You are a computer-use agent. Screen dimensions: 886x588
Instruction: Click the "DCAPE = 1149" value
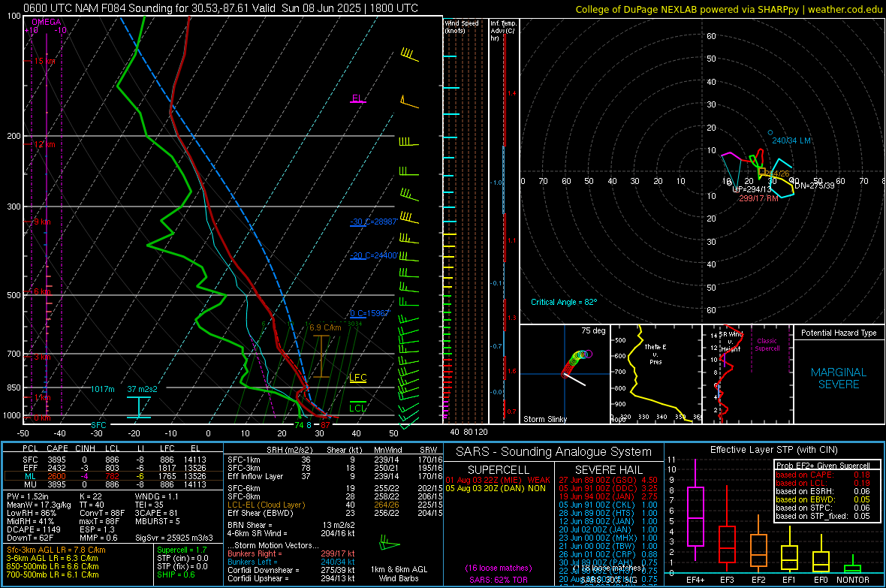(33, 529)
